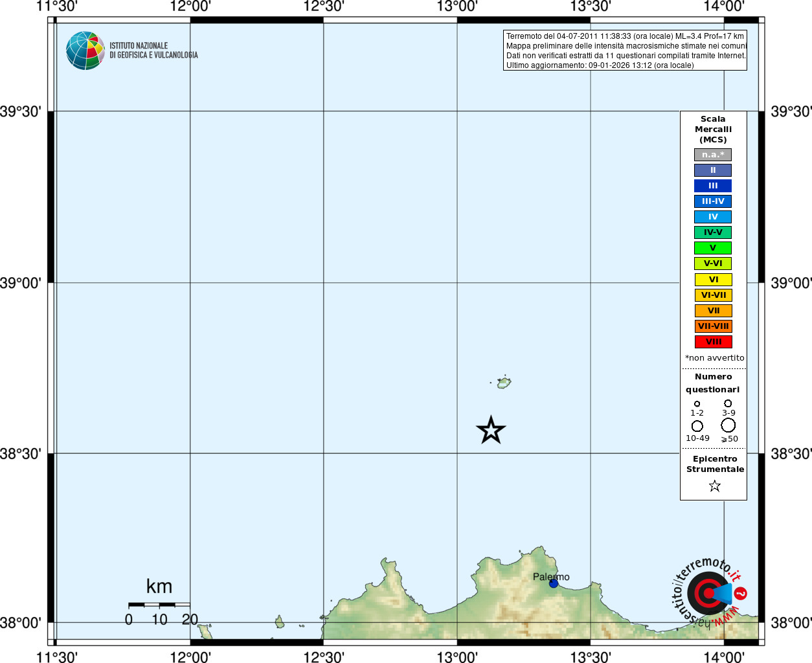Click the km scale bar
Image resolution: width=812 pixels, height=663 pixels.
[x=159, y=605]
